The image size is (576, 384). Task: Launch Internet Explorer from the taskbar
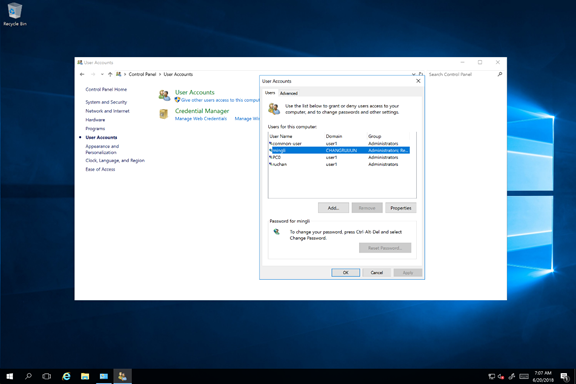point(66,376)
